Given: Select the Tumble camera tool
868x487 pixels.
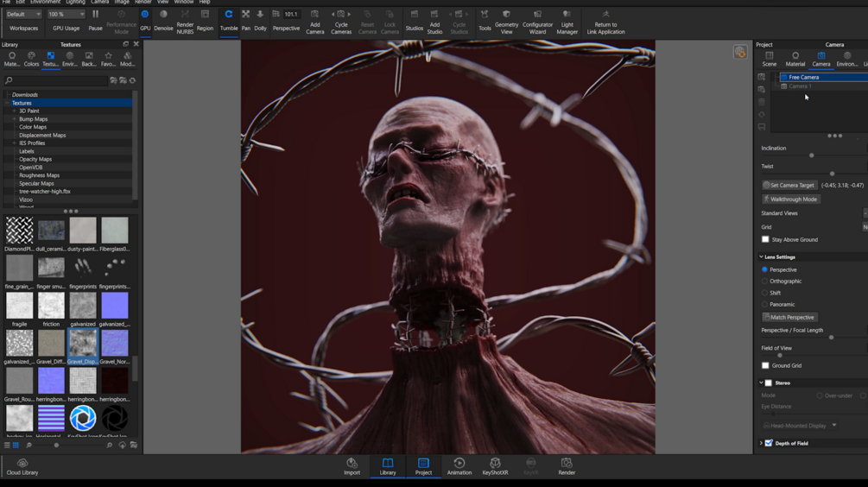Looking at the screenshot, I should 229,21.
